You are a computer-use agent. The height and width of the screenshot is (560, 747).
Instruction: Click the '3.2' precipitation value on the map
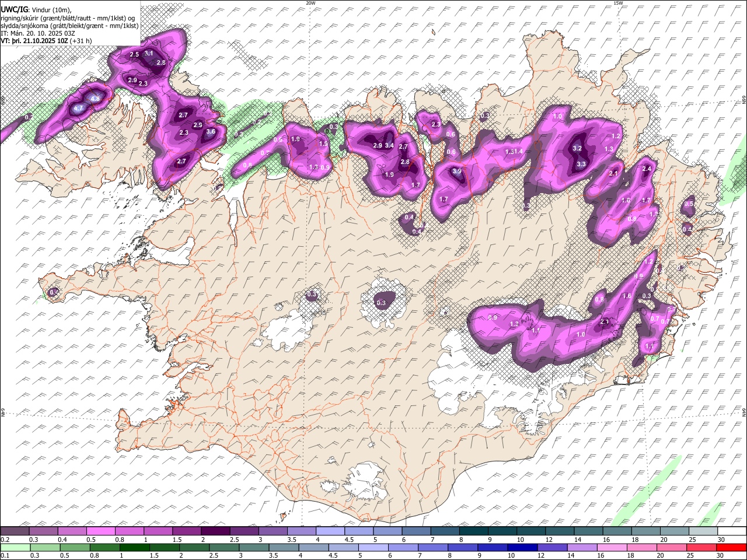(x=577, y=149)
